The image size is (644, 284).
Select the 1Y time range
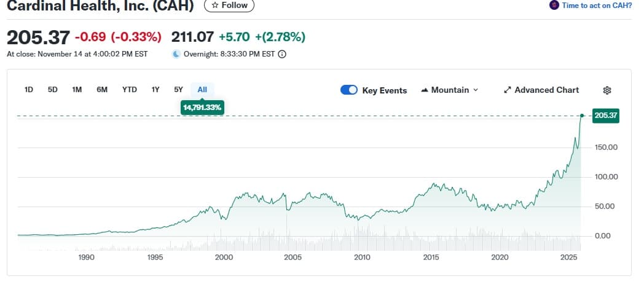(x=155, y=90)
